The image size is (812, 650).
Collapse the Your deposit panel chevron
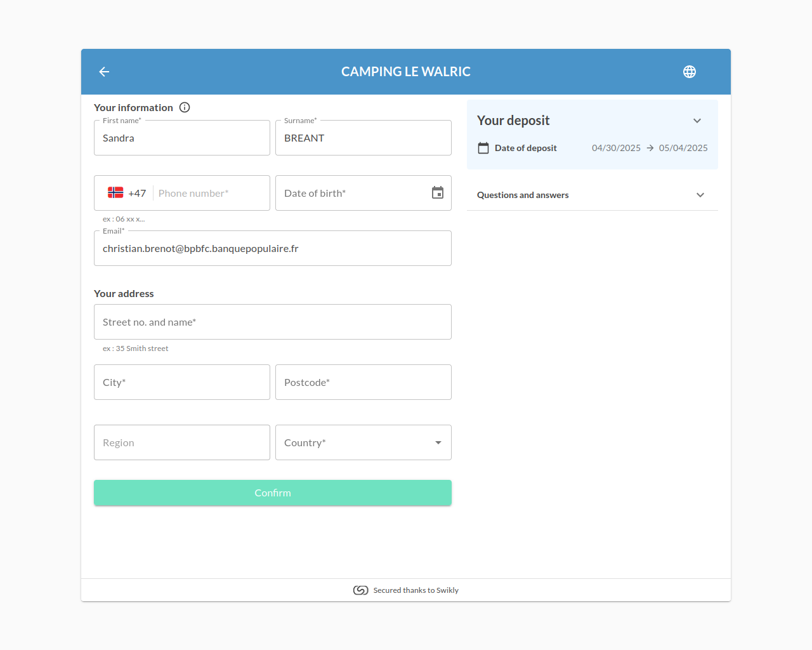click(697, 121)
